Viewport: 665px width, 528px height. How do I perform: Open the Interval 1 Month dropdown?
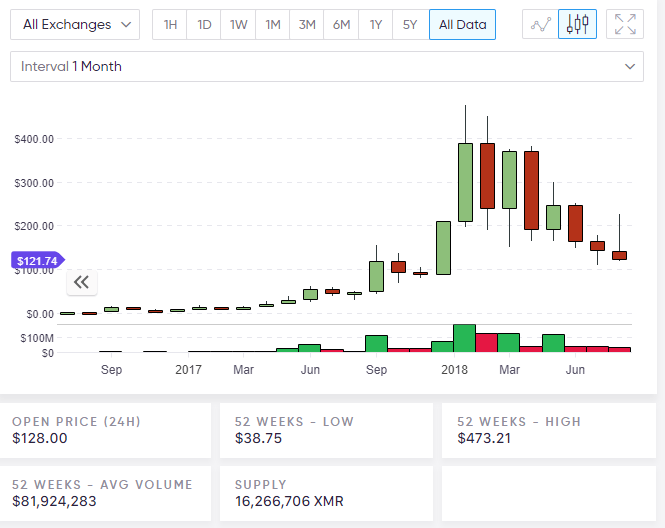(327, 67)
